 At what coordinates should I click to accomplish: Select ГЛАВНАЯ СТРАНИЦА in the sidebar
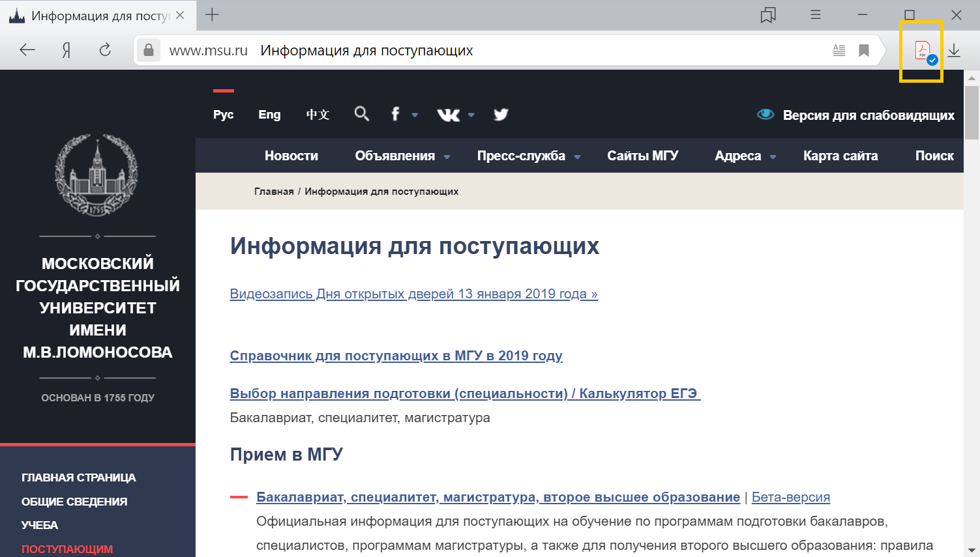(x=79, y=478)
